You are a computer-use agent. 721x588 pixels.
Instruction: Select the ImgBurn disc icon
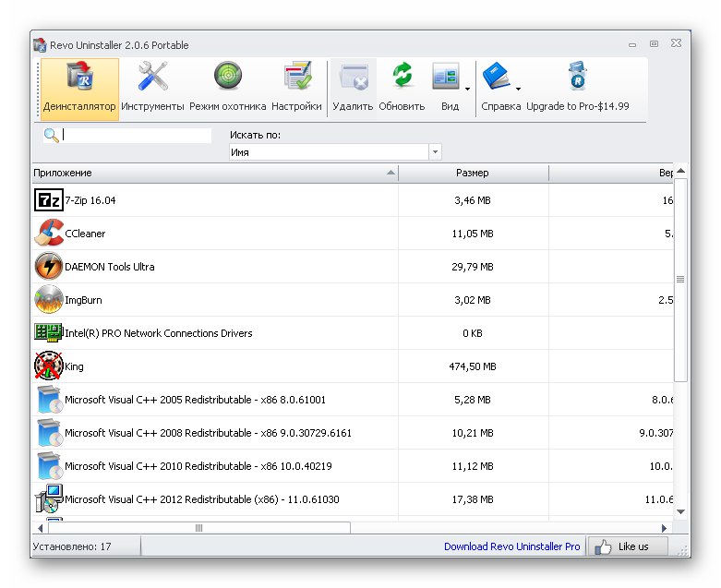pyautogui.click(x=48, y=299)
